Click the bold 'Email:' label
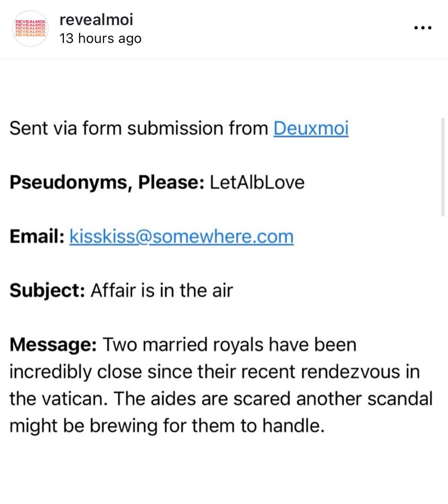Screen dimensions: 448x504 coord(36,236)
